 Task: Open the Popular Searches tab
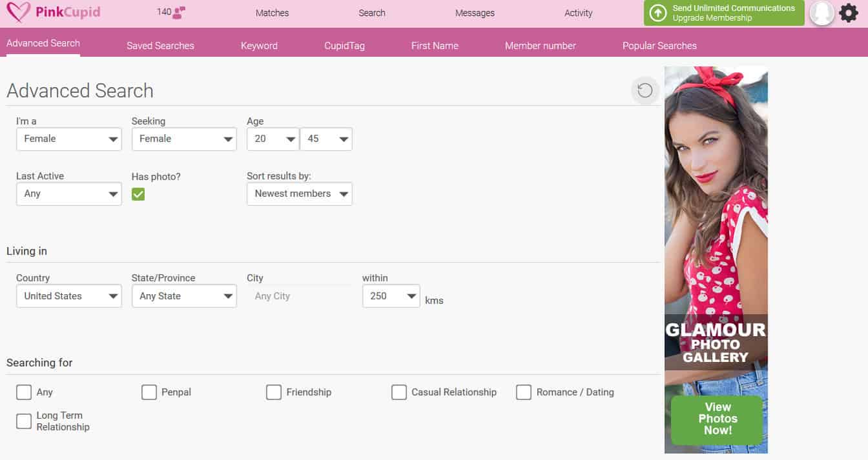tap(659, 46)
